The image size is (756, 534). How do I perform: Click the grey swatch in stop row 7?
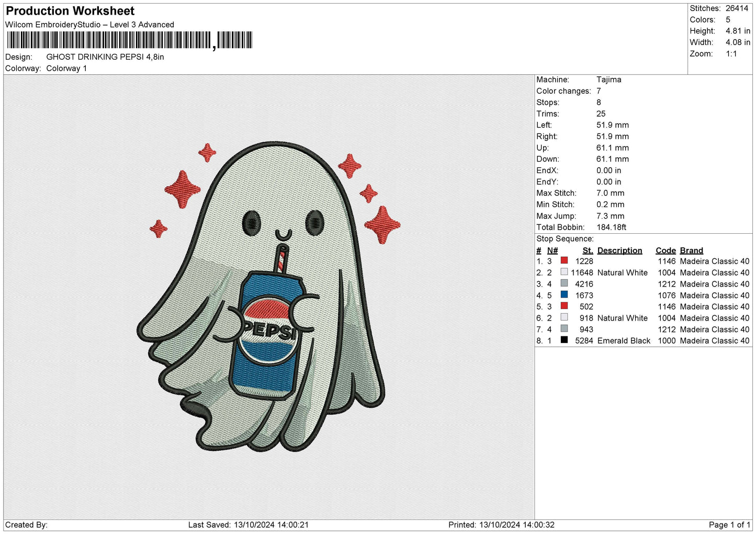click(x=564, y=329)
